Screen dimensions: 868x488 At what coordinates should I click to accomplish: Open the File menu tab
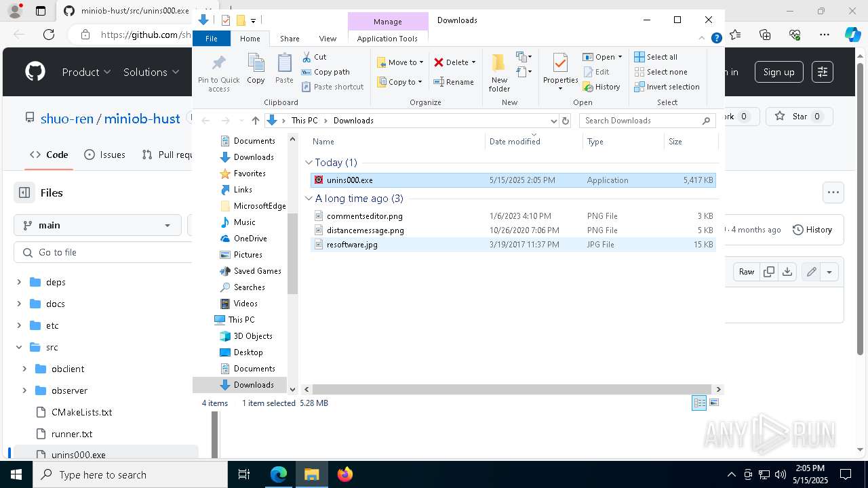(x=212, y=39)
